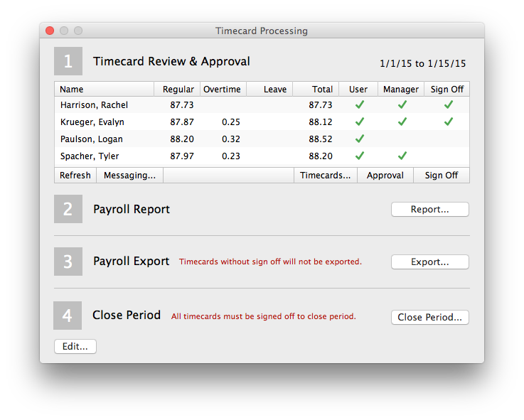Image resolution: width=524 pixels, height=420 pixels.
Task: Sort by the User column header
Action: point(358,90)
